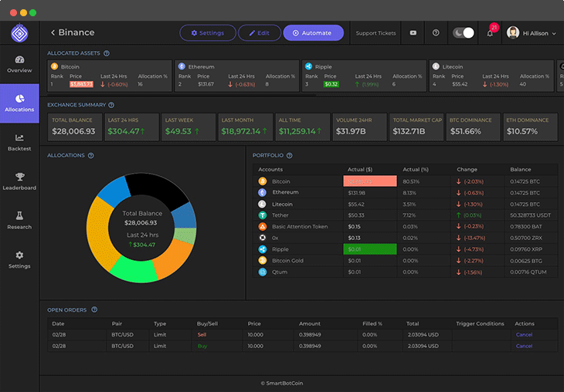This screenshot has height=392, width=564.
Task: Select Allocations in the sidebar
Action: click(19, 103)
